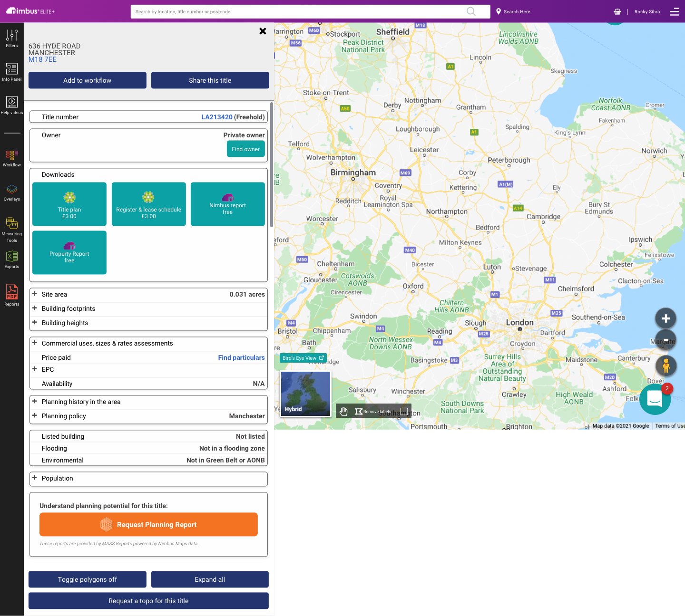Open the Workflow sidebar item

(x=12, y=158)
